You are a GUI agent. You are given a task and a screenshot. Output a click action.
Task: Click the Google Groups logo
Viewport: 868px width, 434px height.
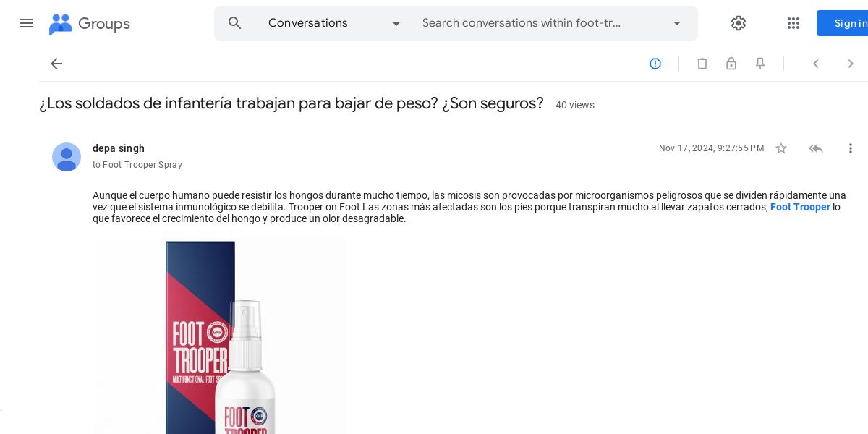coord(90,24)
